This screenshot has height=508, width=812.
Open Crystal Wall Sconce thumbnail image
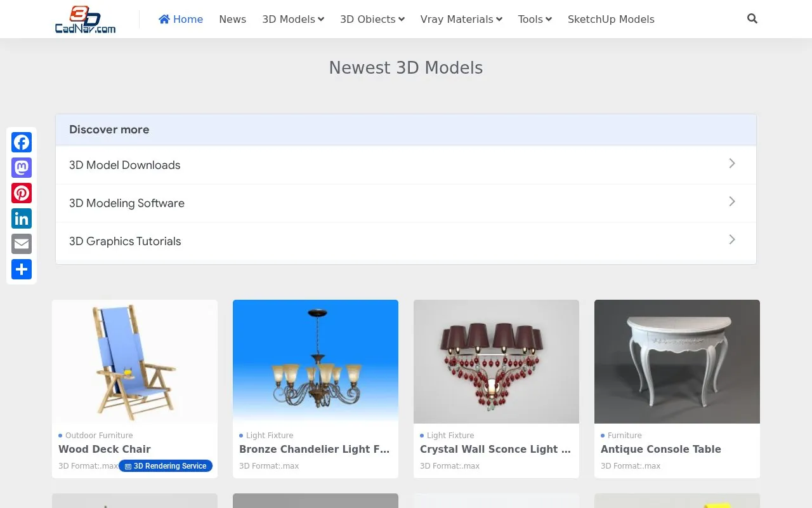(496, 361)
